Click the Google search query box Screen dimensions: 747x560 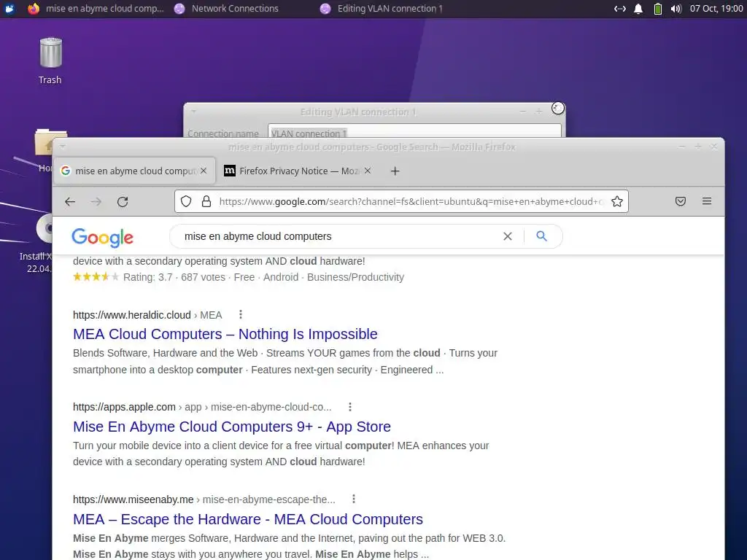(338, 236)
